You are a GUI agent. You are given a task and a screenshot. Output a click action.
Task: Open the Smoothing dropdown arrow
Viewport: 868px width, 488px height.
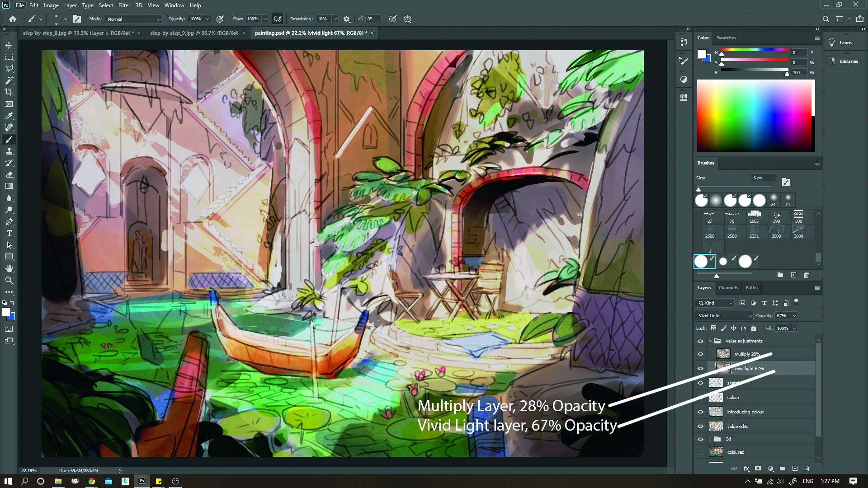[335, 19]
